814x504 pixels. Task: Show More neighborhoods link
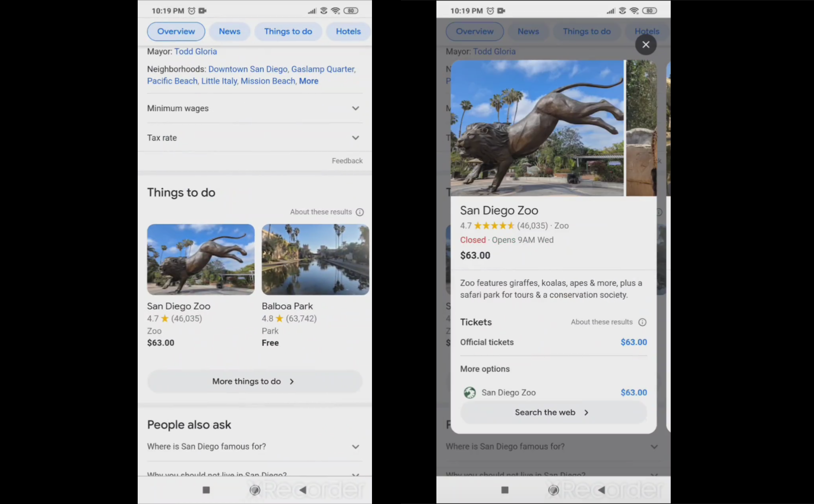point(309,81)
